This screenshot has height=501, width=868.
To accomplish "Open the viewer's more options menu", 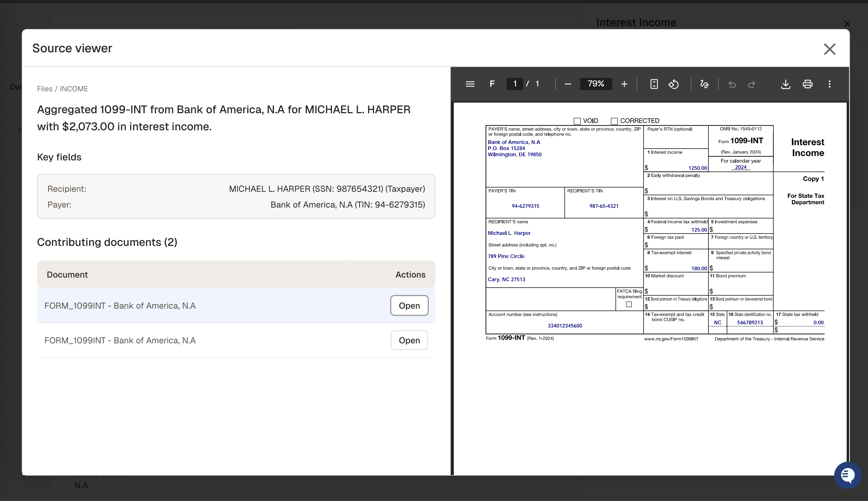I will pos(830,84).
